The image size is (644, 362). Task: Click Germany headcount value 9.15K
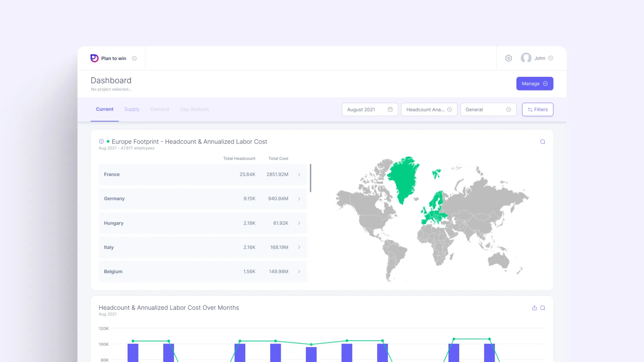click(249, 198)
